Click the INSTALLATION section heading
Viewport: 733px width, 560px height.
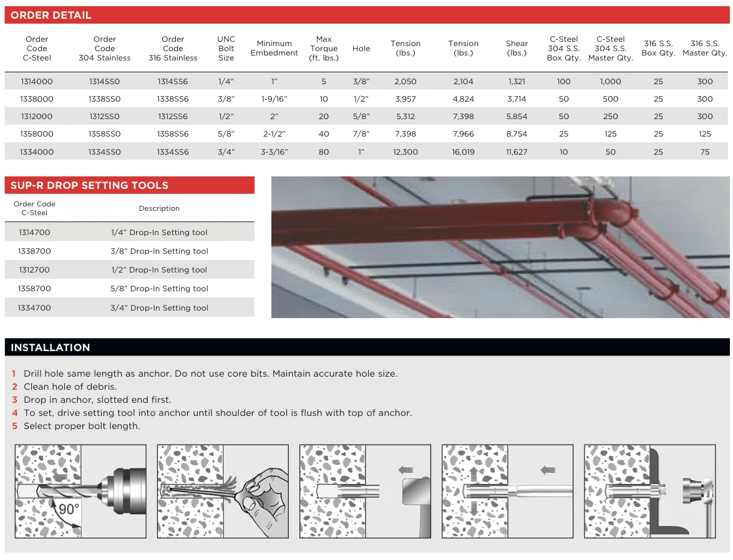[51, 348]
